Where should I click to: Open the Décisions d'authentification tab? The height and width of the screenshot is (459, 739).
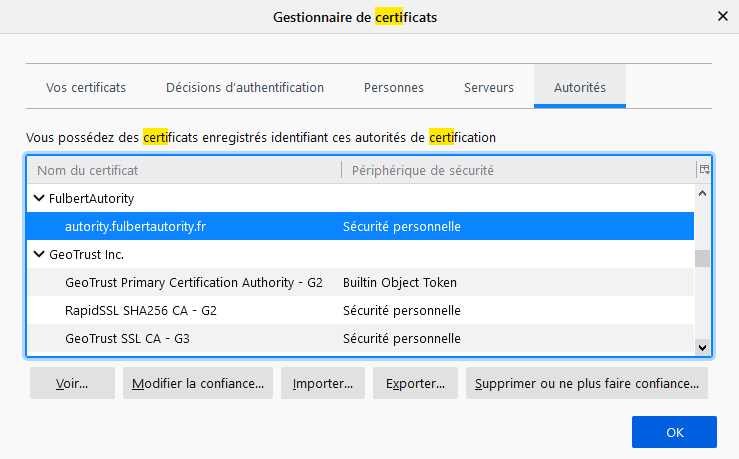click(x=245, y=88)
